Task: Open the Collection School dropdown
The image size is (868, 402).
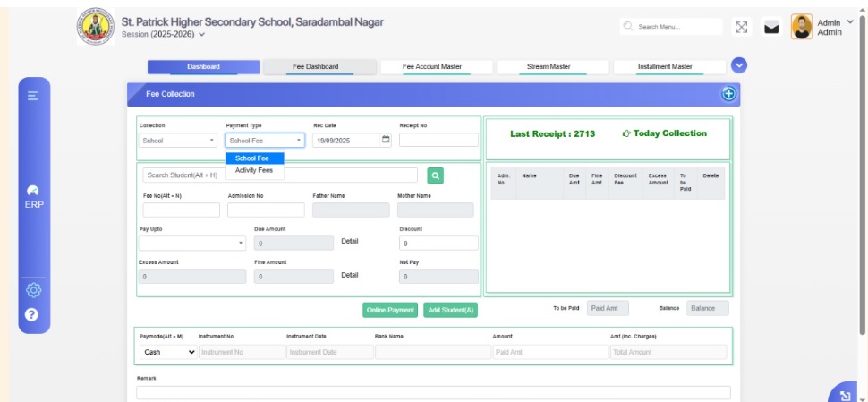Action: pos(178,141)
